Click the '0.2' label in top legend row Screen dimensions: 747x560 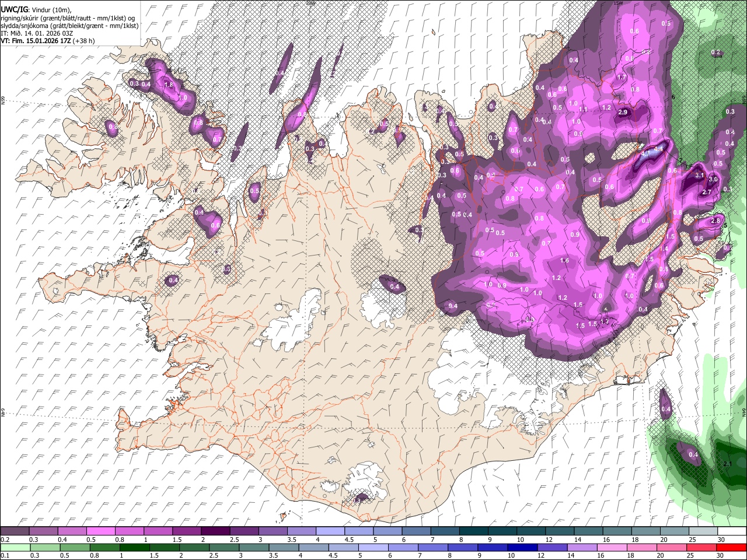point(5,540)
